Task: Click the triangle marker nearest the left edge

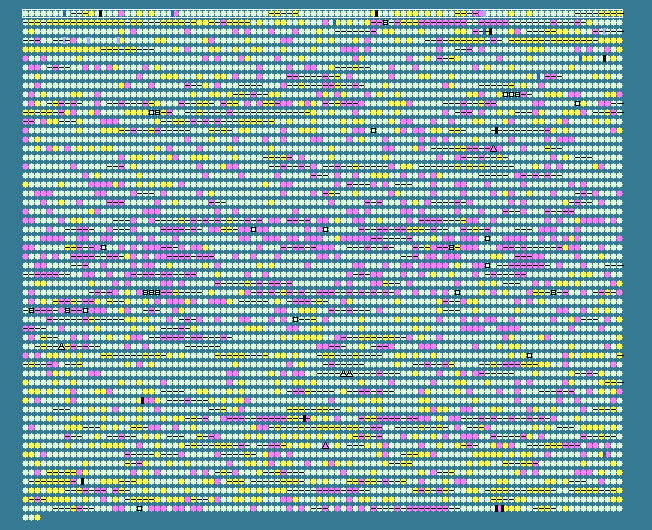Action: 62,346
